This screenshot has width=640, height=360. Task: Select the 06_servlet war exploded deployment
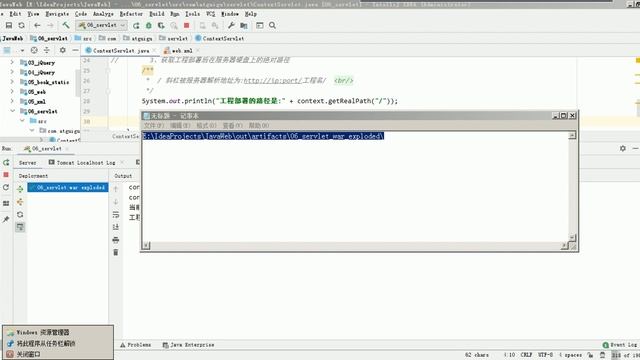click(x=68, y=187)
